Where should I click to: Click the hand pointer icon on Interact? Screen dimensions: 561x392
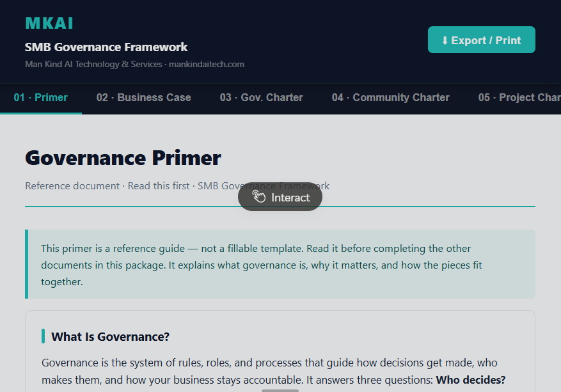(259, 196)
